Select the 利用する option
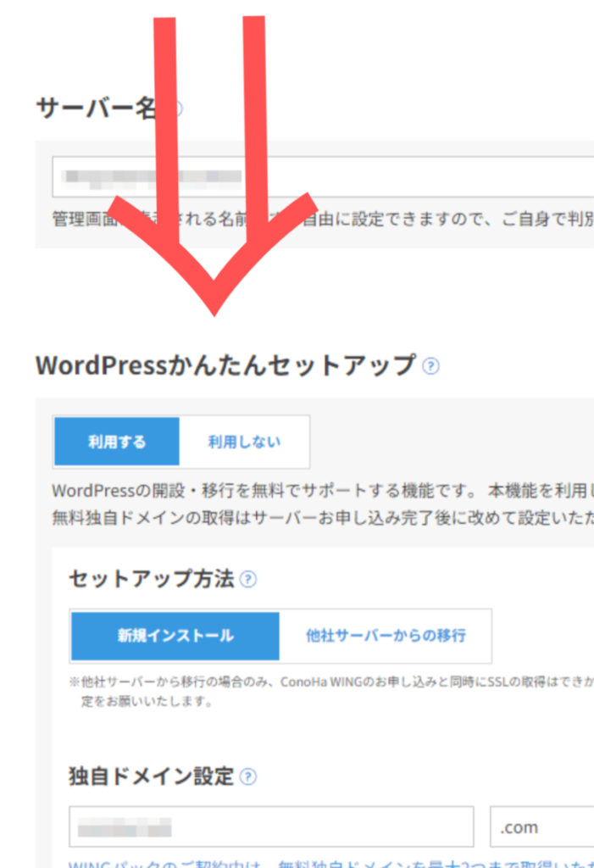The image size is (594, 868). 117,442
